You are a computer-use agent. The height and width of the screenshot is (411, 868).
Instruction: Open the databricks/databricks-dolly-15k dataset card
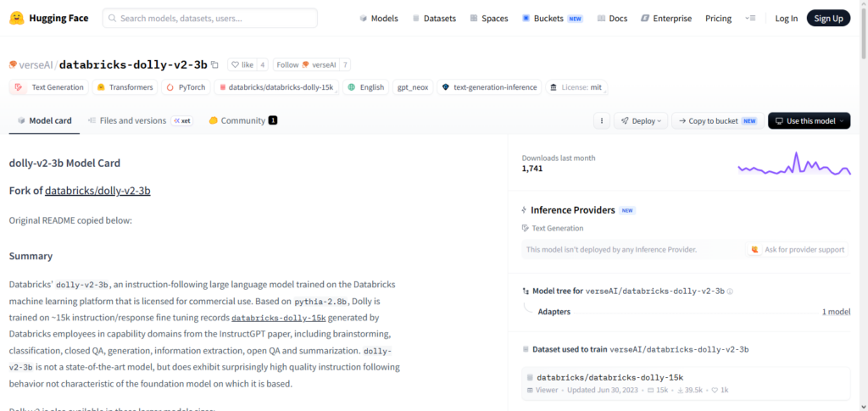pyautogui.click(x=686, y=383)
